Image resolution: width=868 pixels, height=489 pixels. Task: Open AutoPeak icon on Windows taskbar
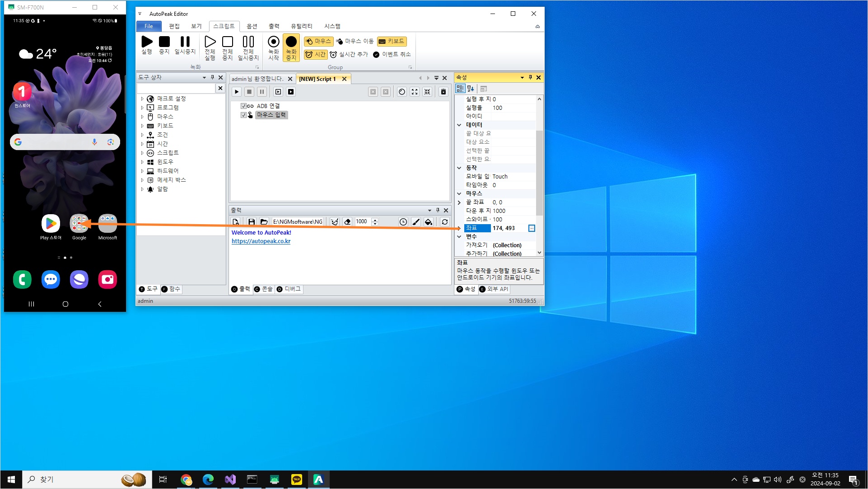pos(318,480)
